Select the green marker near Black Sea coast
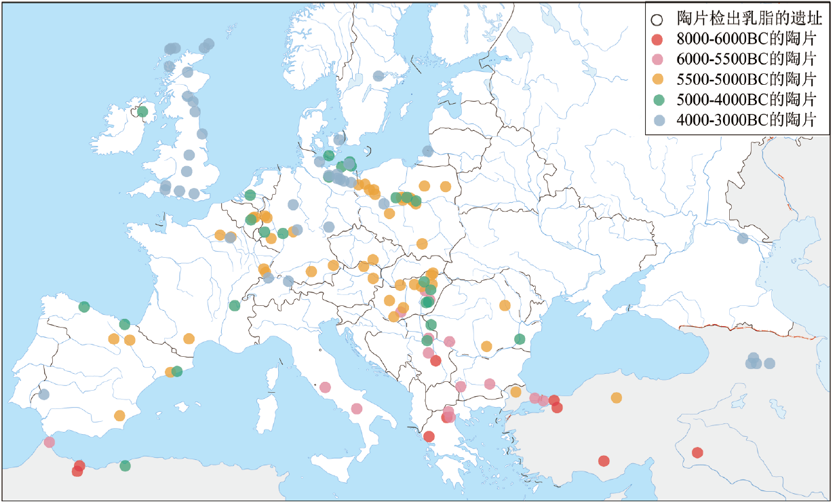The width and height of the screenshot is (837, 504). (520, 339)
